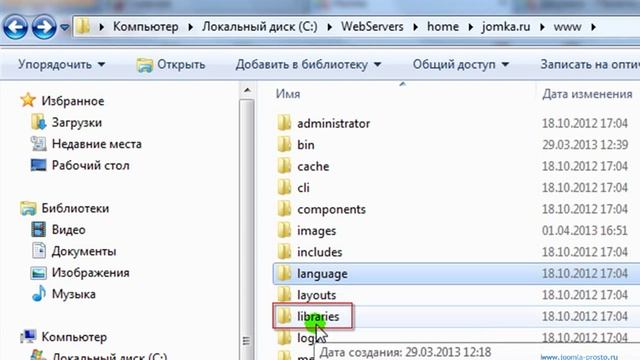Select the components folder

click(331, 209)
